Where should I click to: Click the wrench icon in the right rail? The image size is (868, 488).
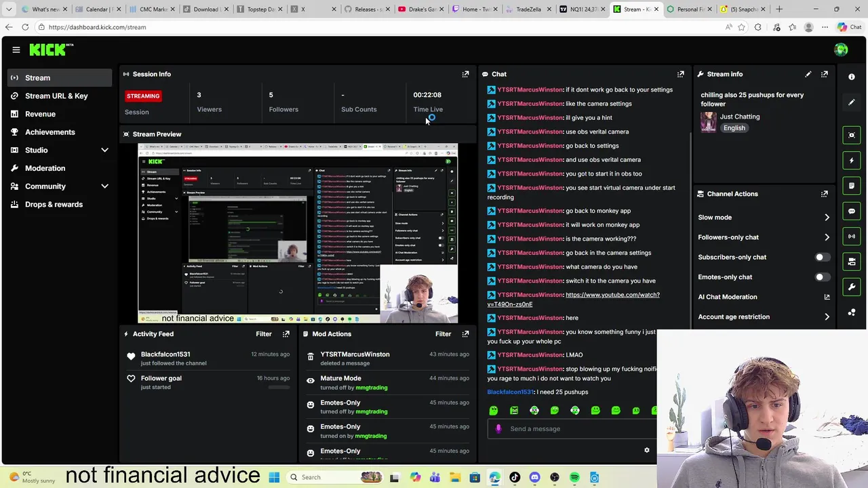tap(852, 287)
